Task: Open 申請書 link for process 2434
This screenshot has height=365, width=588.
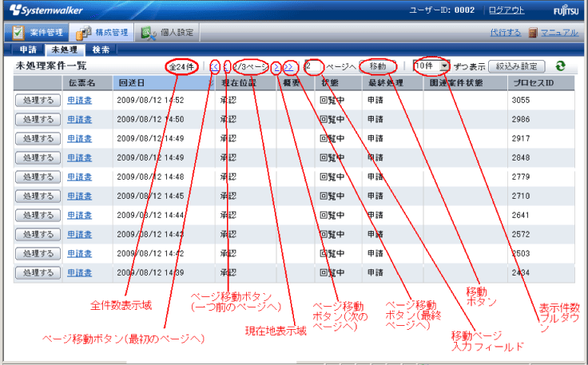Action: (79, 272)
